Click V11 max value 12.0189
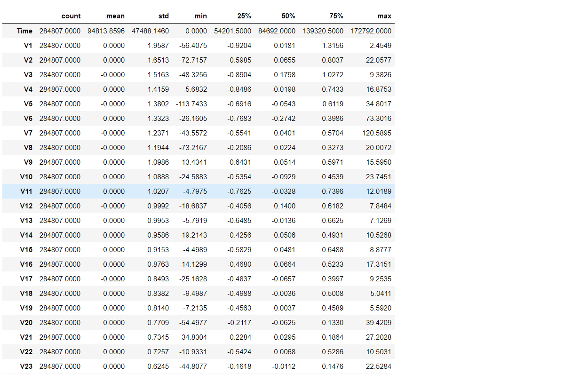The image size is (588, 374). coord(379,191)
